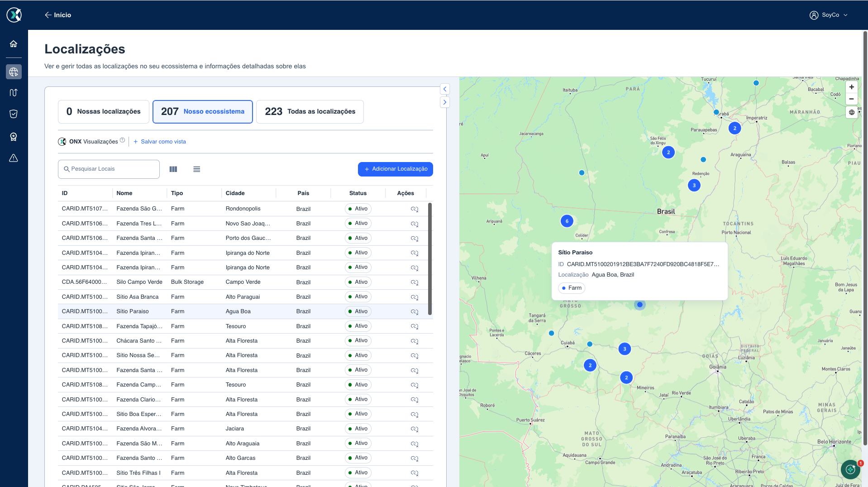This screenshot has height=487, width=868.
Task: Switch to column view icon
Action: click(x=173, y=169)
